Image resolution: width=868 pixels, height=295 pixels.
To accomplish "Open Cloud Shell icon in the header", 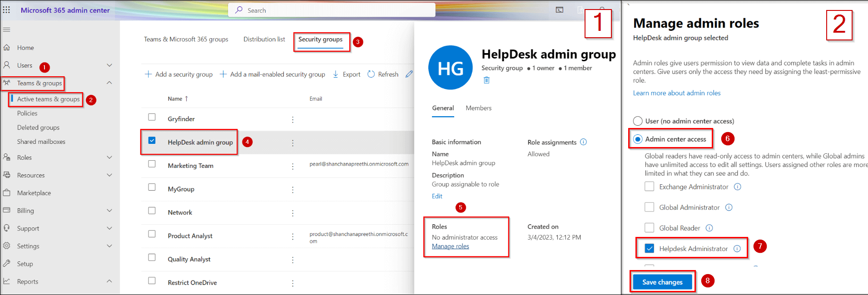I will click(560, 10).
